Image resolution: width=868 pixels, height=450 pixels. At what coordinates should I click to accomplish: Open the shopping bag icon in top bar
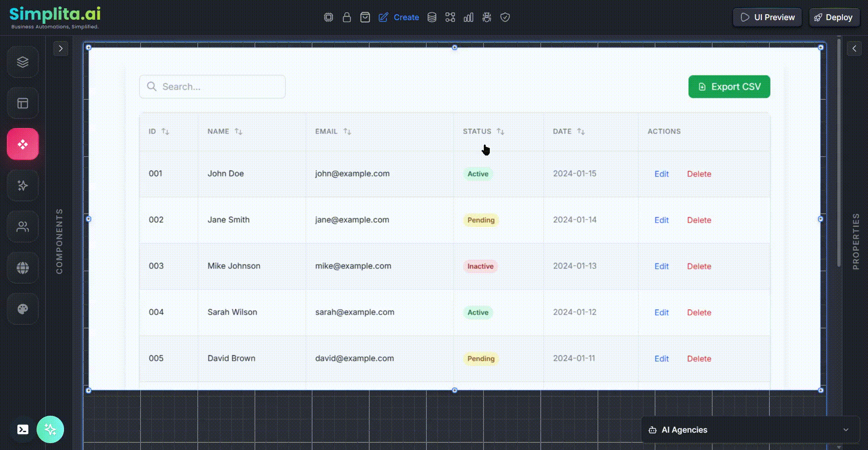pyautogui.click(x=365, y=17)
